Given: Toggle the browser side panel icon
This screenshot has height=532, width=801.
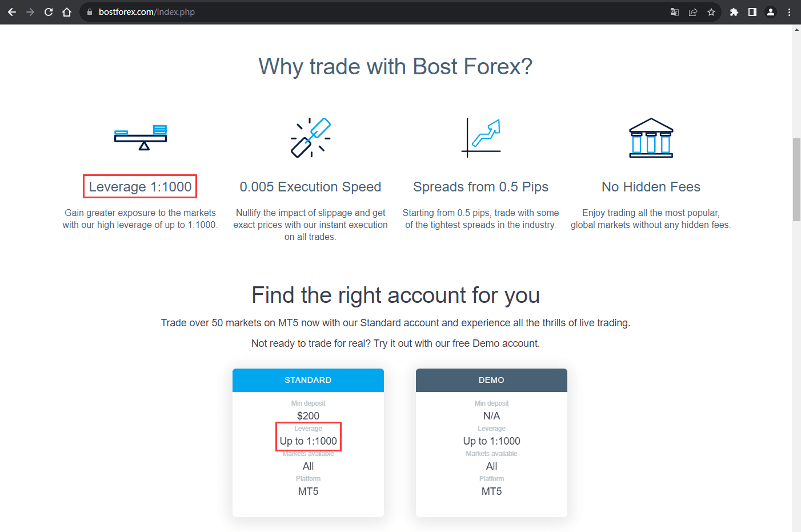Looking at the screenshot, I should point(752,12).
